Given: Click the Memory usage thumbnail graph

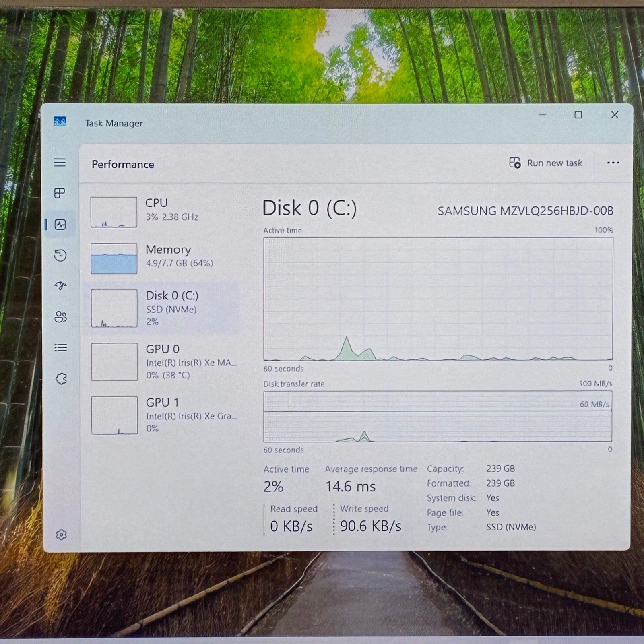Looking at the screenshot, I should tap(114, 258).
